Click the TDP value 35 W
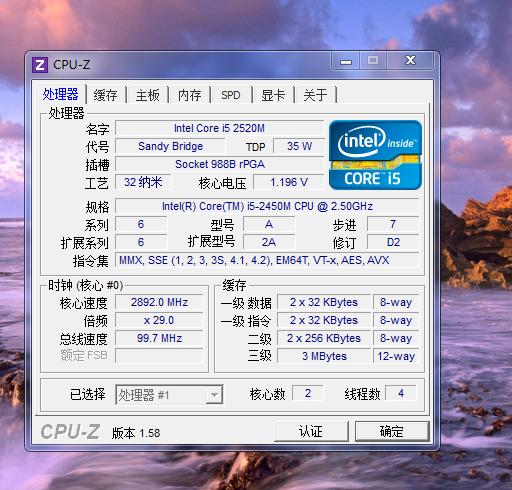The height and width of the screenshot is (490, 512). click(x=299, y=146)
